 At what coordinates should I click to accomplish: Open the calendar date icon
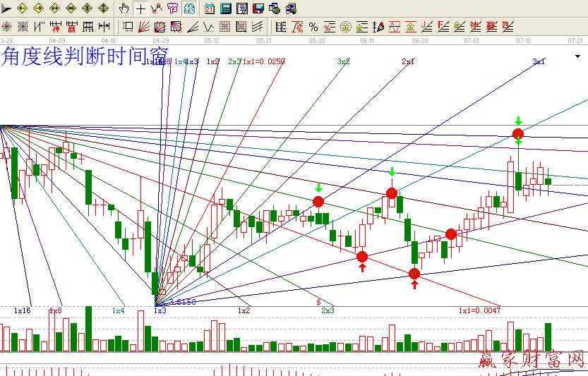210,8
